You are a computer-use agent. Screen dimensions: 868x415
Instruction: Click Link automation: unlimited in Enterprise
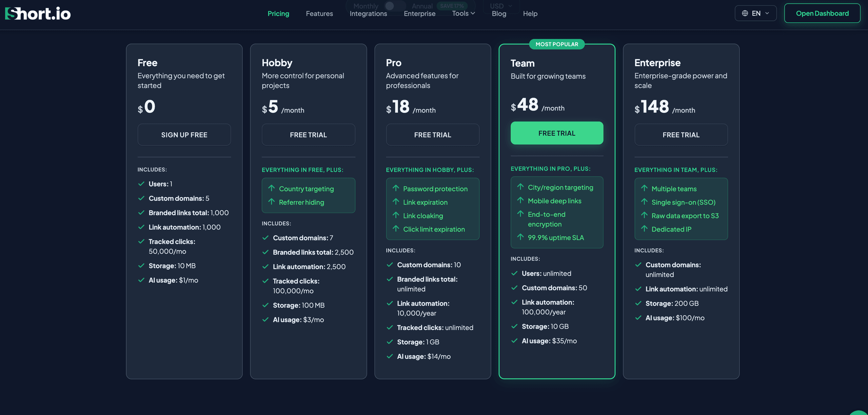687,289
